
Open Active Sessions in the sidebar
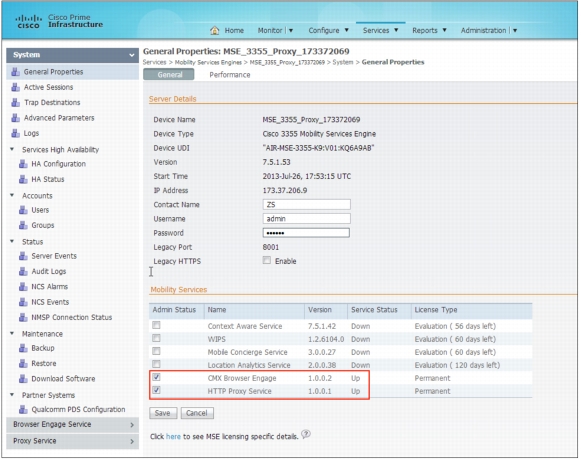[49, 87]
